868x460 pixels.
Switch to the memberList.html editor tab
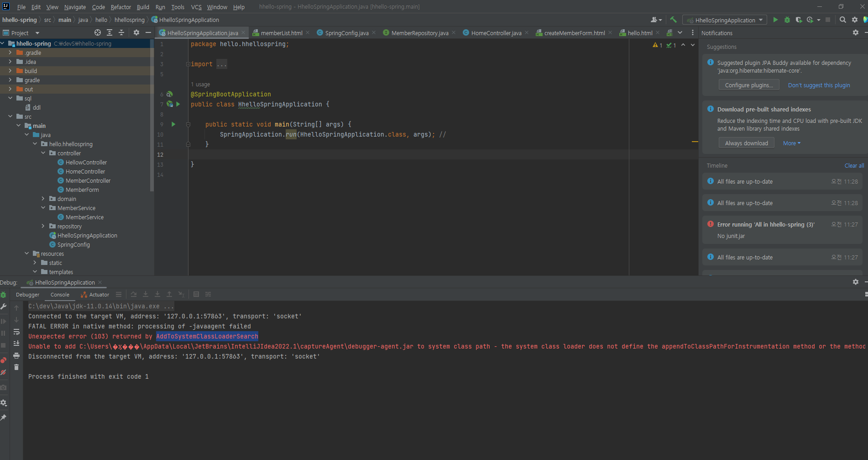click(x=281, y=33)
